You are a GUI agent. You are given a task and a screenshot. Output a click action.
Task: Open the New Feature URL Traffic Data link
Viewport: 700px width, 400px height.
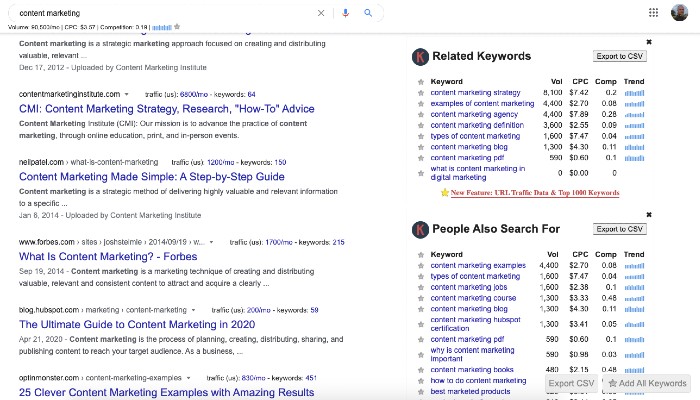(x=534, y=192)
